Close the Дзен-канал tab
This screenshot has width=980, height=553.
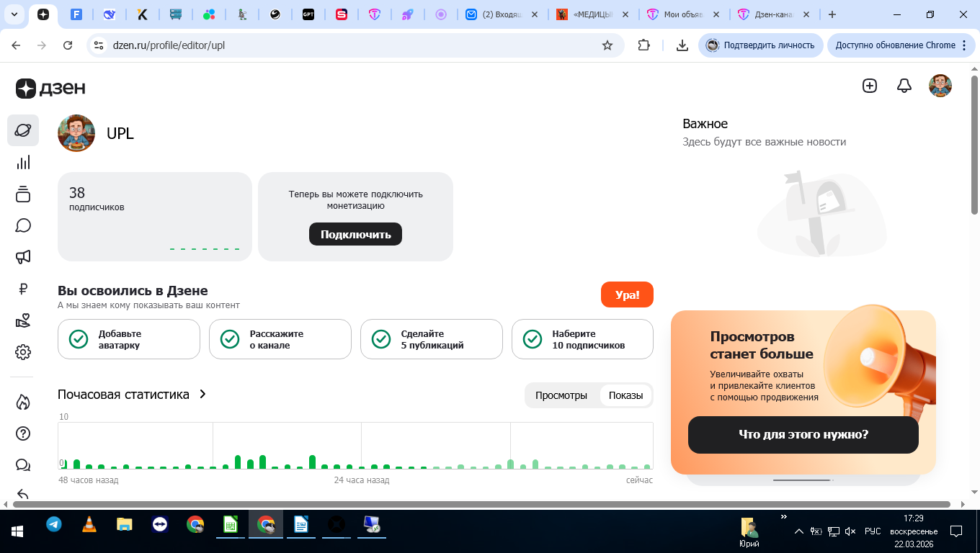pyautogui.click(x=806, y=14)
